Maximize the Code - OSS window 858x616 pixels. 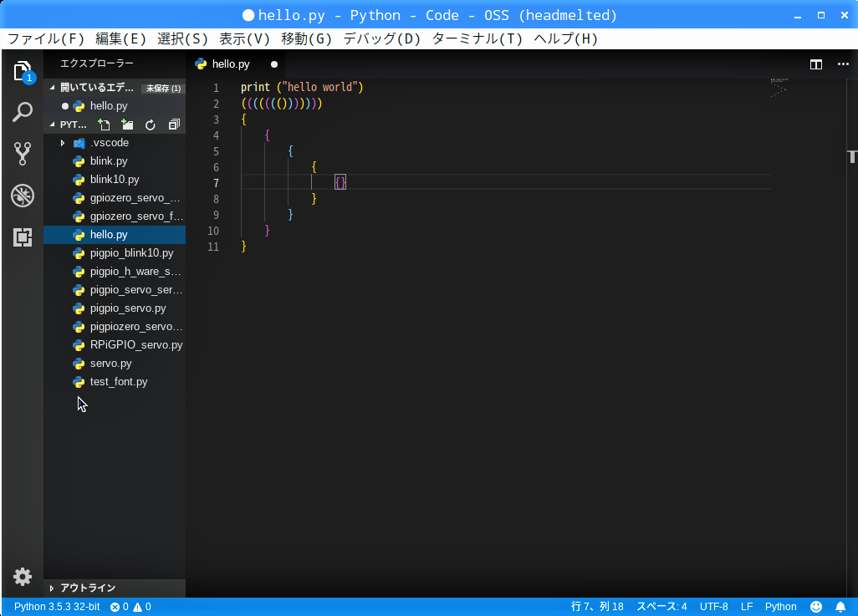(821, 15)
